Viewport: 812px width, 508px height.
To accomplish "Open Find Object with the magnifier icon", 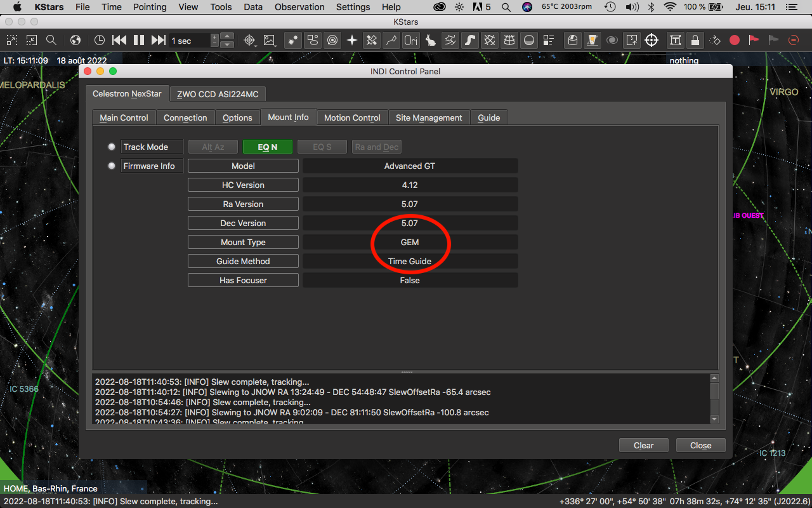I will (x=51, y=40).
